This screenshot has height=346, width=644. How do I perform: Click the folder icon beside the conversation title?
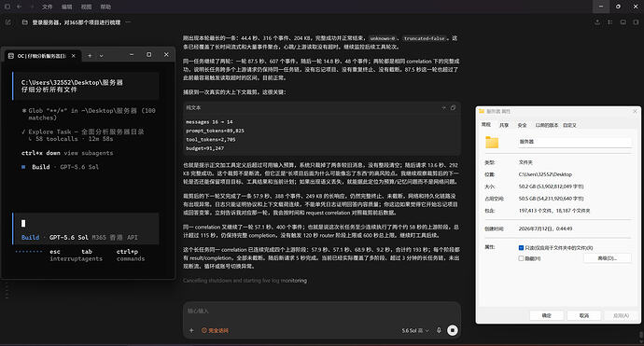pyautogui.click(x=24, y=22)
